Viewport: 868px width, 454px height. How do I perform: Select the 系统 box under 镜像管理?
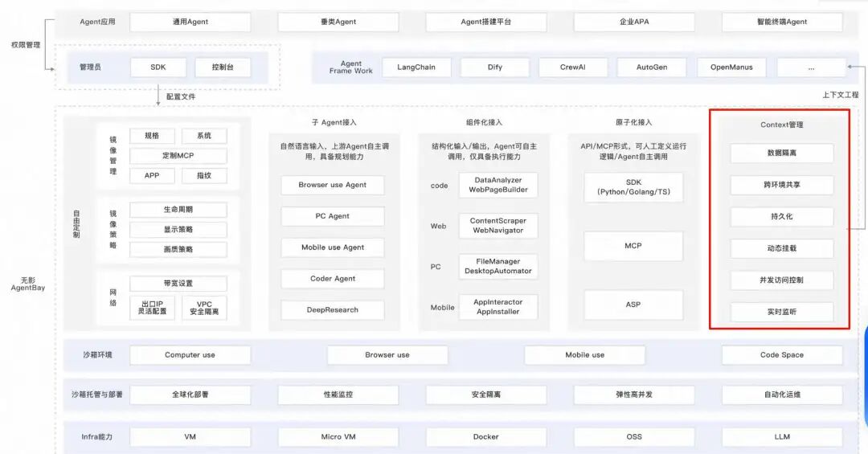(203, 137)
